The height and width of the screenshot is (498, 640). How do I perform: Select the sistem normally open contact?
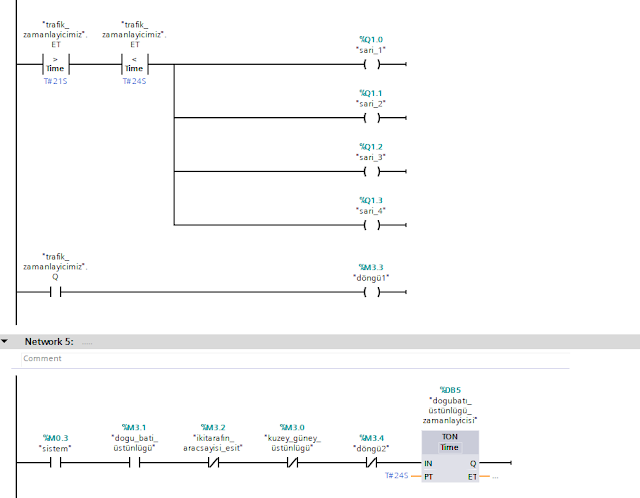56,462
